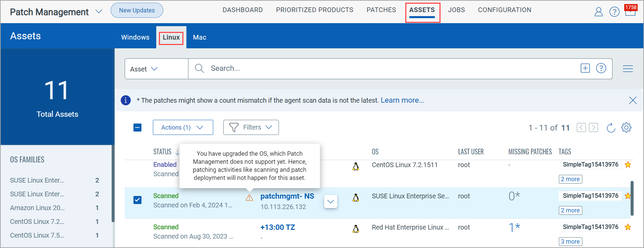This screenshot has width=644, height=248.
Task: Open table settings gear icon
Action: [626, 128]
